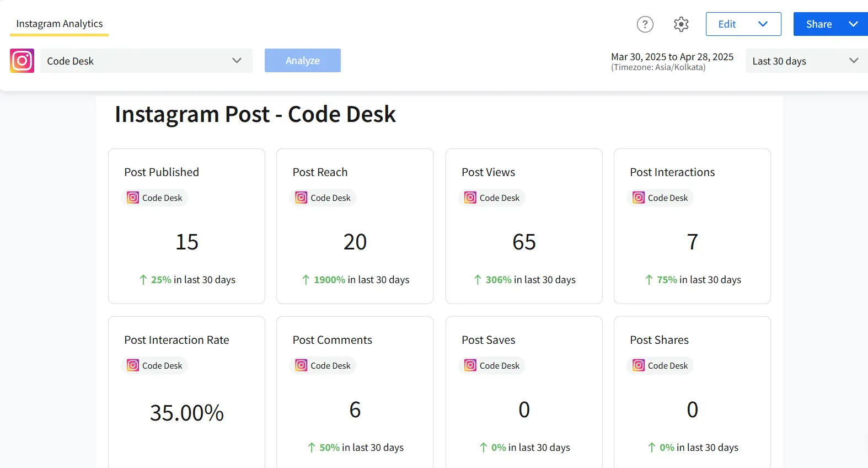Open the Code Desk account dropdown
Screen dimensions: 868x468
tap(146, 61)
